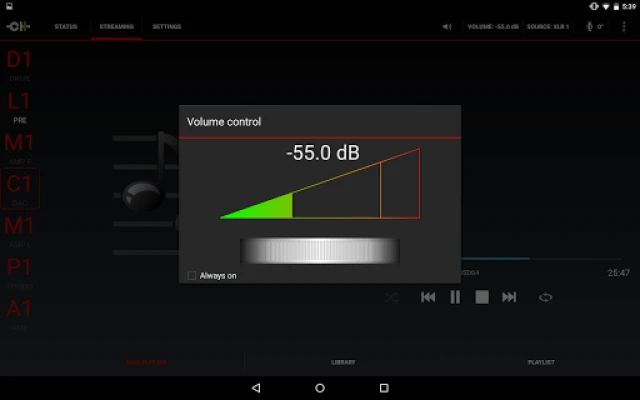Viewport: 640px width, 400px height.
Task: Click the volume knob roller in dialog
Action: pyautogui.click(x=319, y=251)
